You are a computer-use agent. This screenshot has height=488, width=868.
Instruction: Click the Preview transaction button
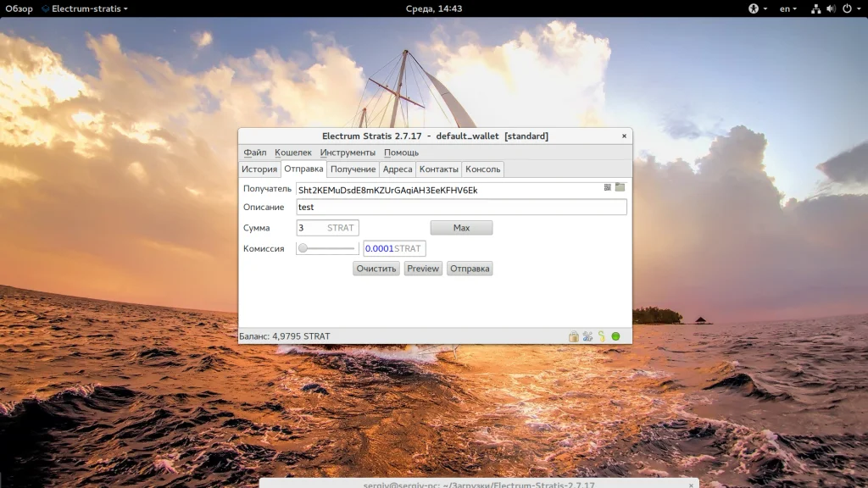422,269
